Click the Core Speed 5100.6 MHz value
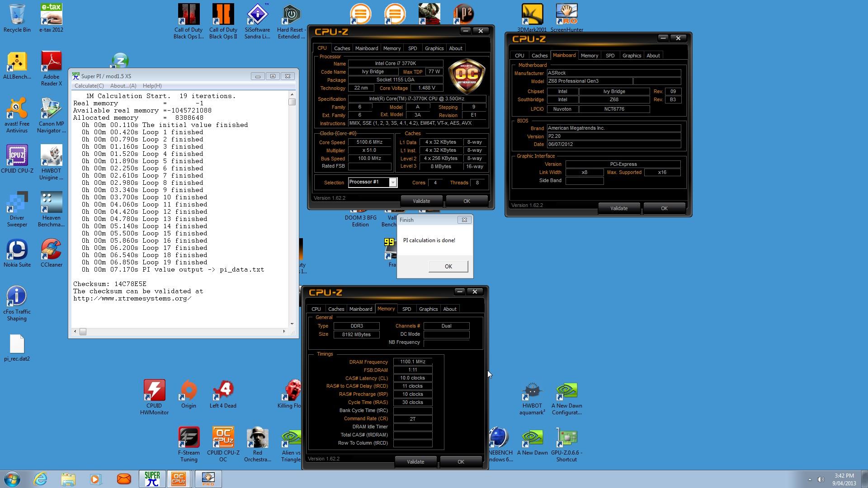Viewport: 868px width, 488px height. tap(369, 142)
